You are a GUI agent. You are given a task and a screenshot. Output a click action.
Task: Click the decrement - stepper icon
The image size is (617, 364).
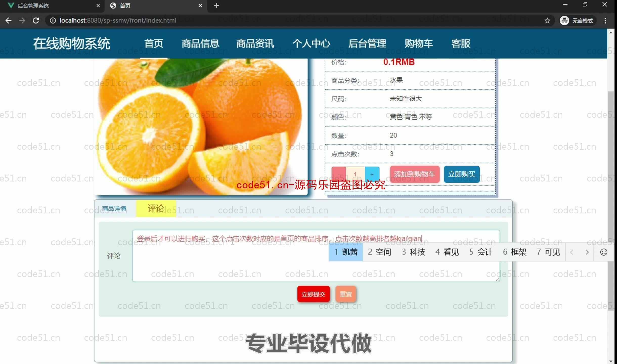coord(339,174)
